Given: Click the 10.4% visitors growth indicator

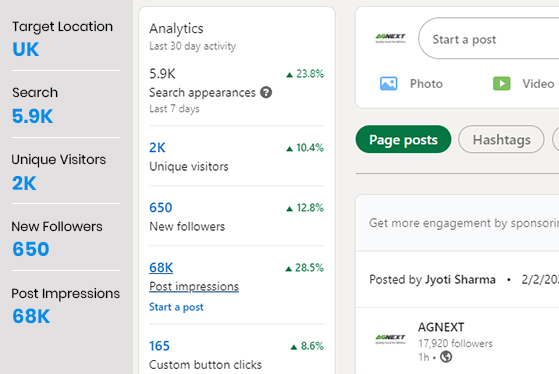Looking at the screenshot, I should tap(305, 148).
